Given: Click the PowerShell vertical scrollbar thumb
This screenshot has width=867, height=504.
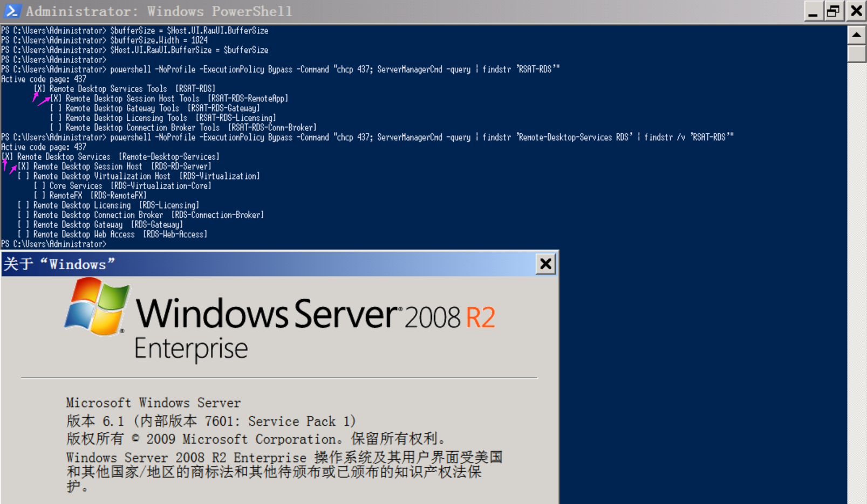Looking at the screenshot, I should pyautogui.click(x=857, y=54).
